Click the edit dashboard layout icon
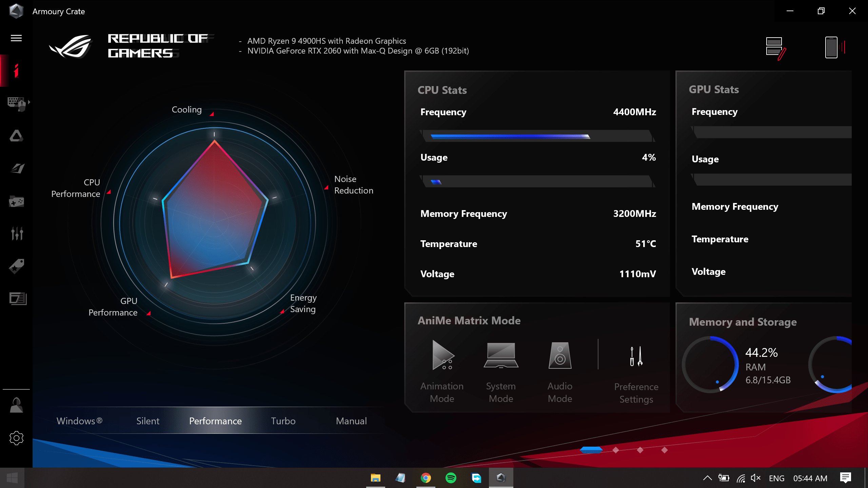Screen dimensions: 868x488 pyautogui.click(x=776, y=48)
